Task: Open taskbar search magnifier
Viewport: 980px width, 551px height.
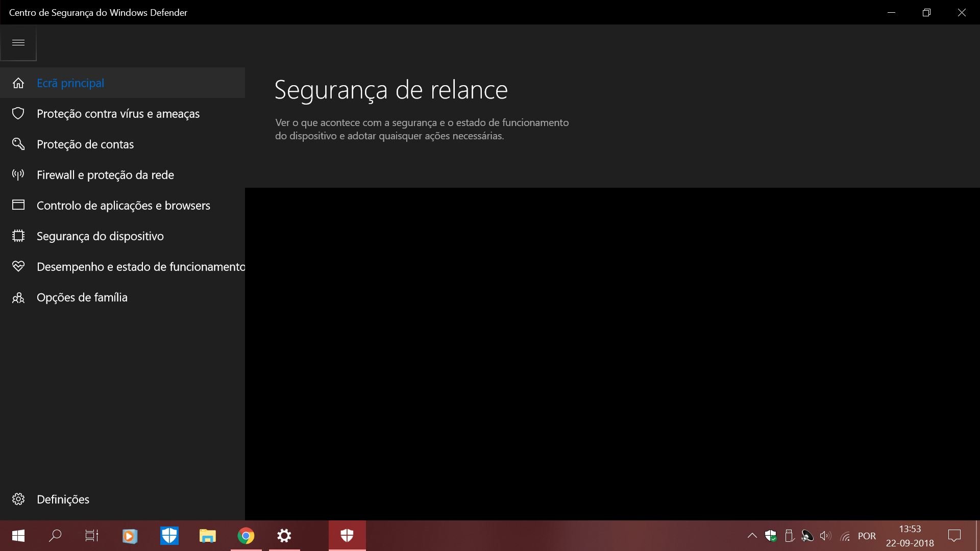Action: (55, 536)
